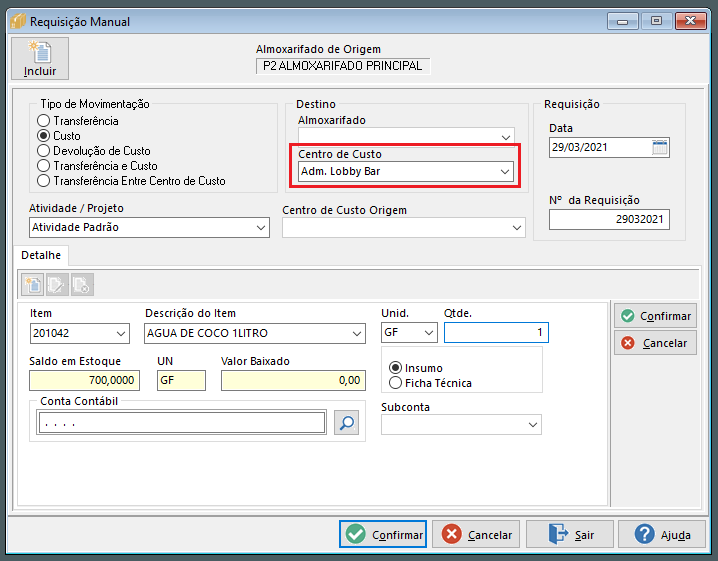Close the Requisição Manual window
The height and width of the screenshot is (561, 718).
[x=691, y=22]
